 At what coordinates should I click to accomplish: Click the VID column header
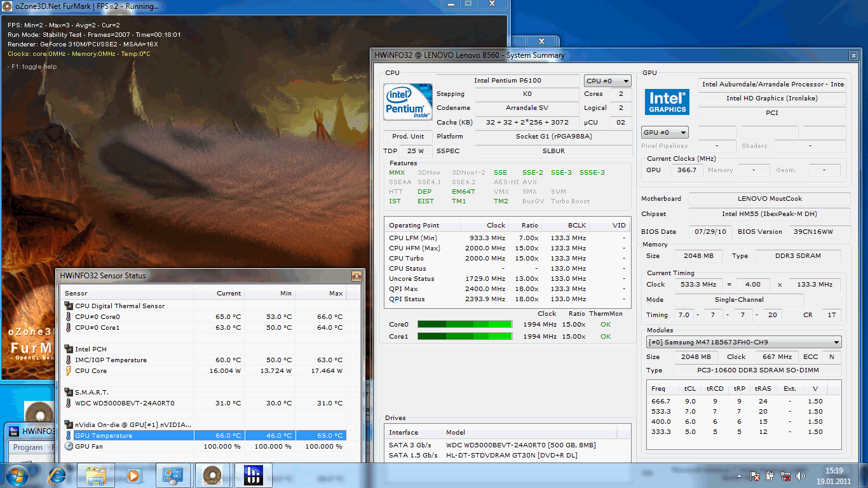pyautogui.click(x=610, y=225)
